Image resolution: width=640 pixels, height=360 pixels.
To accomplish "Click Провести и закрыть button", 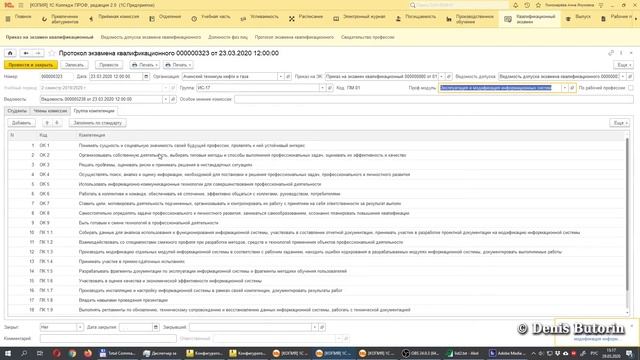I will [31, 65].
